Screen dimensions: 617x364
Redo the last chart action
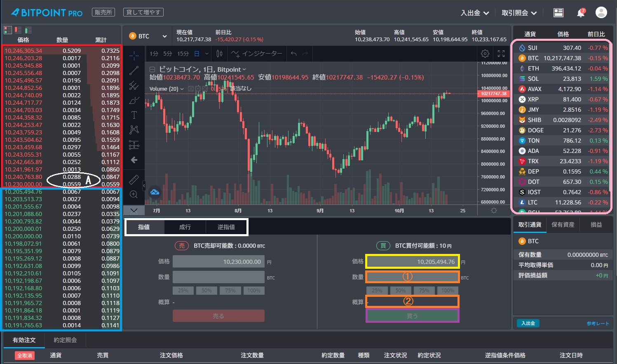pyautogui.click(x=305, y=54)
